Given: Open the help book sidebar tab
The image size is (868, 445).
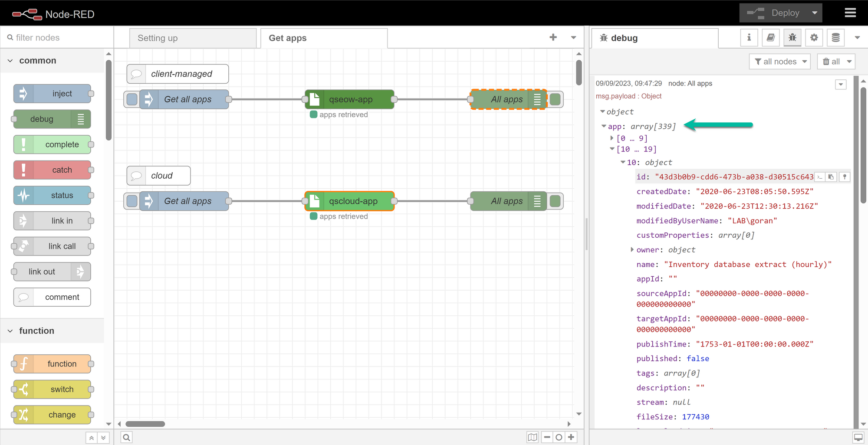Looking at the screenshot, I should [x=771, y=38].
